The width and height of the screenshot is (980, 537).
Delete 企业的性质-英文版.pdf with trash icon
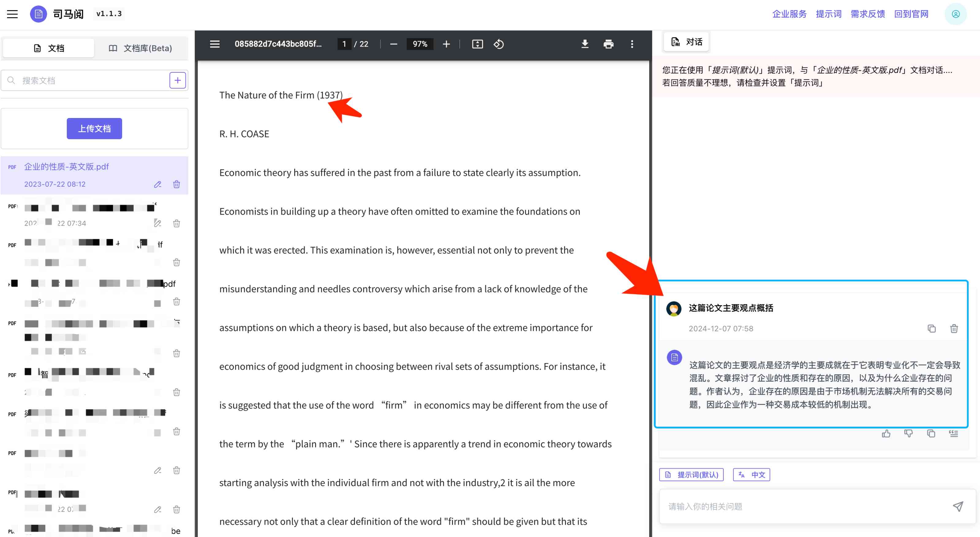176,184
